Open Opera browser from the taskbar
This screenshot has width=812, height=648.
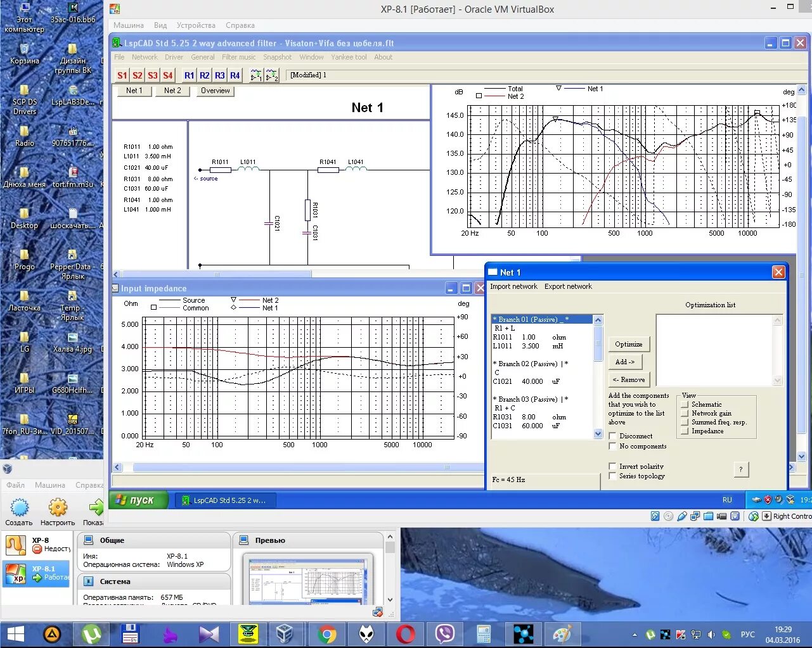406,634
